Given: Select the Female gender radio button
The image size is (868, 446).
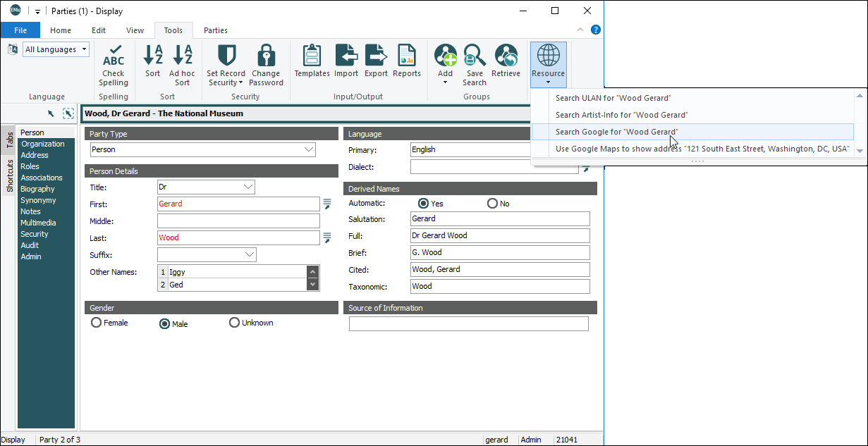Looking at the screenshot, I should pos(97,323).
